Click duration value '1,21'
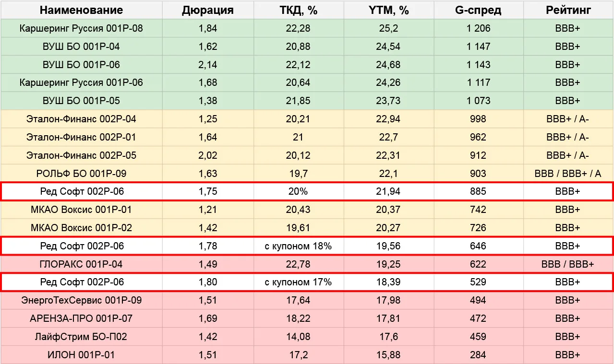The width and height of the screenshot is (614, 364). 208,210
